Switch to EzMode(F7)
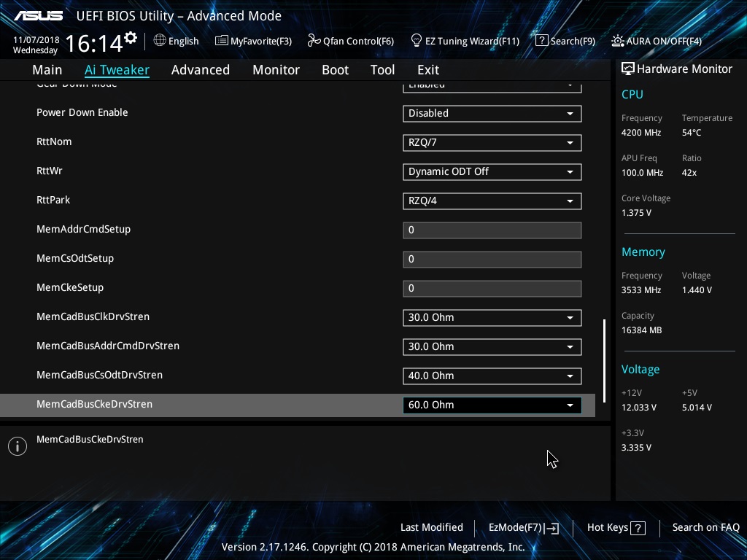The width and height of the screenshot is (747, 560). (524, 528)
